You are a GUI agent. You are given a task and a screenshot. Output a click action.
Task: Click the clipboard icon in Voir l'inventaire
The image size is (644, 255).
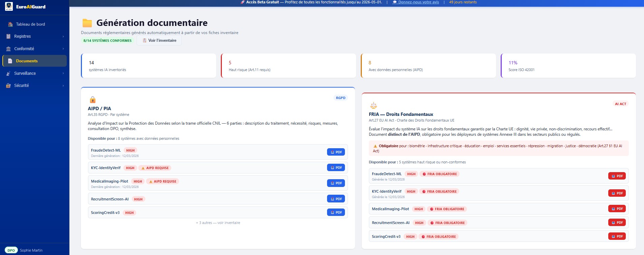pos(145,40)
